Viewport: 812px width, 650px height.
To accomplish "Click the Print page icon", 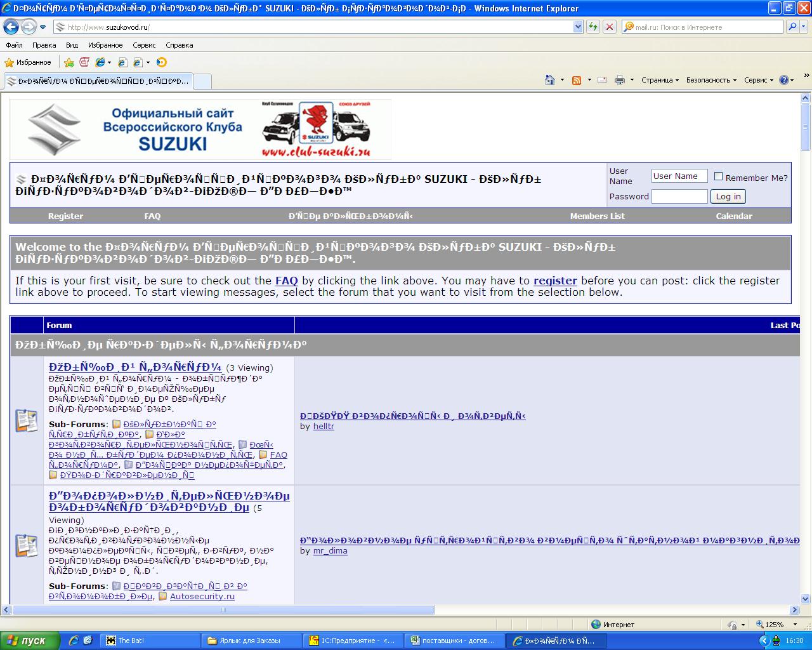I will pos(619,80).
